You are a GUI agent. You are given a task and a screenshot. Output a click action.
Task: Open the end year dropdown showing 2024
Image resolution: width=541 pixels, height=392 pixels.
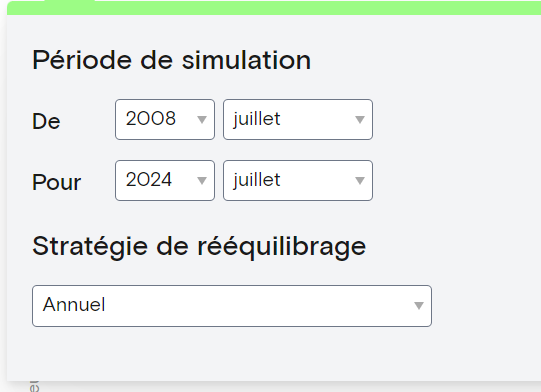165,180
